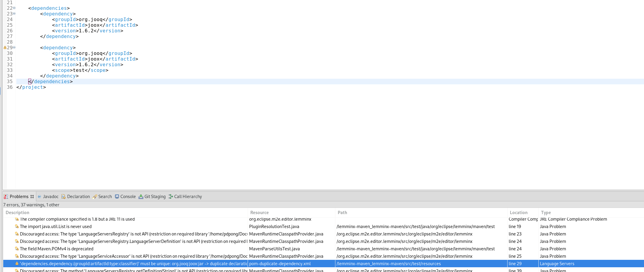Click the Javadoc view @ icon
This screenshot has width=644, height=272.
(x=40, y=196)
